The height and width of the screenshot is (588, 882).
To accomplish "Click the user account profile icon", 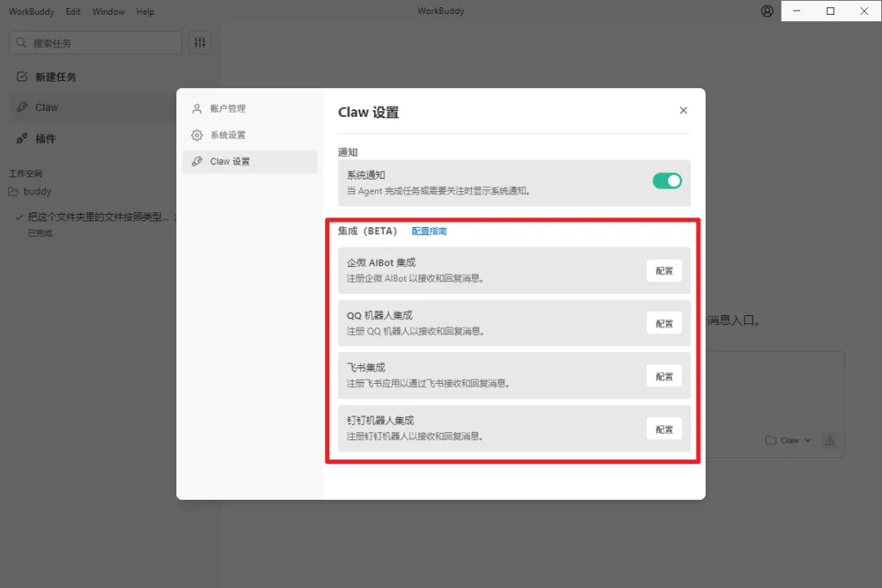I will 767,11.
